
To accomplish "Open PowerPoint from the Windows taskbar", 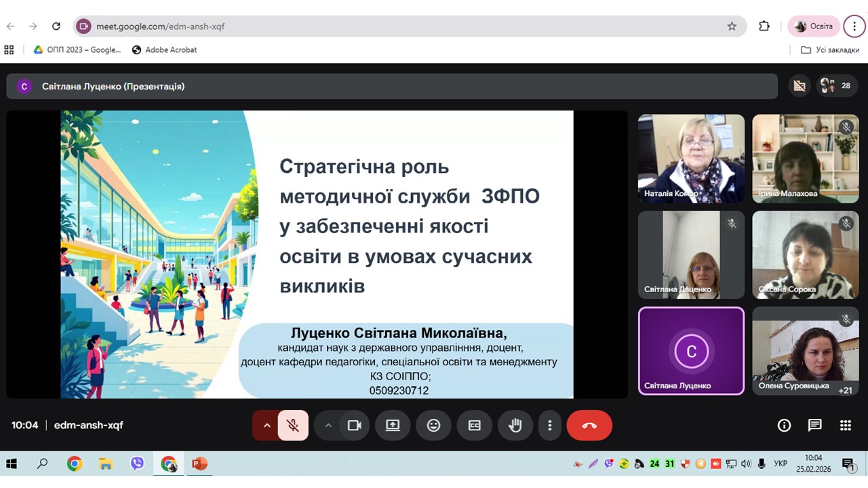I will (x=199, y=464).
